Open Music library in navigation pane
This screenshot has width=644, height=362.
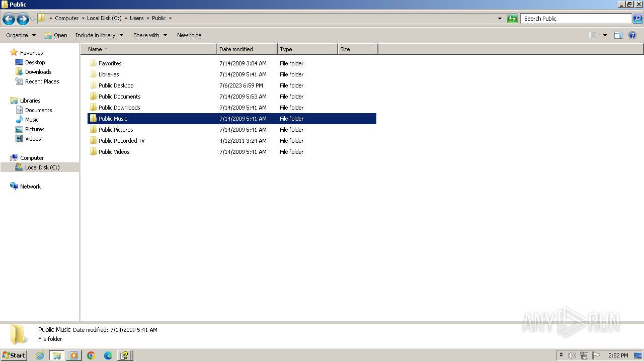[x=27, y=120]
